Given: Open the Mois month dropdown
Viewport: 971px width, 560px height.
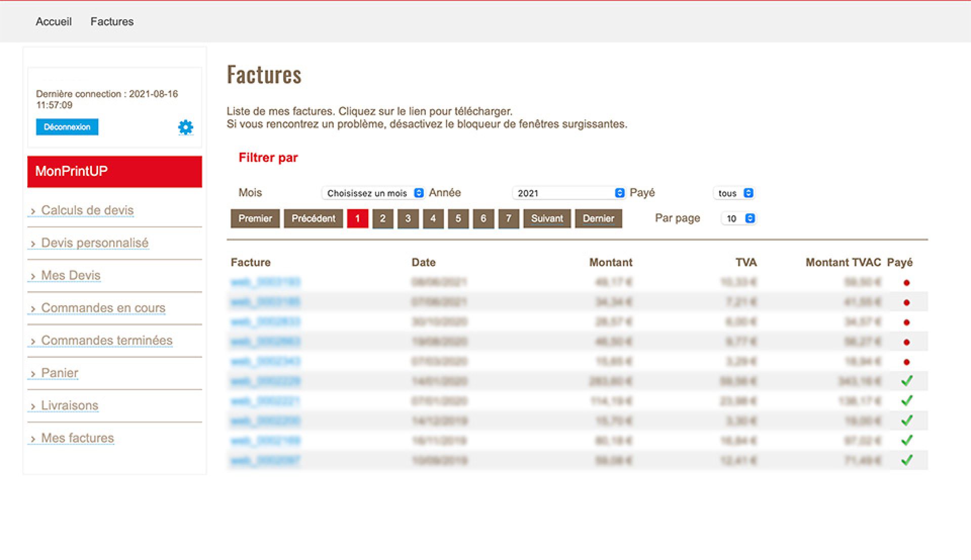Looking at the screenshot, I should click(373, 193).
